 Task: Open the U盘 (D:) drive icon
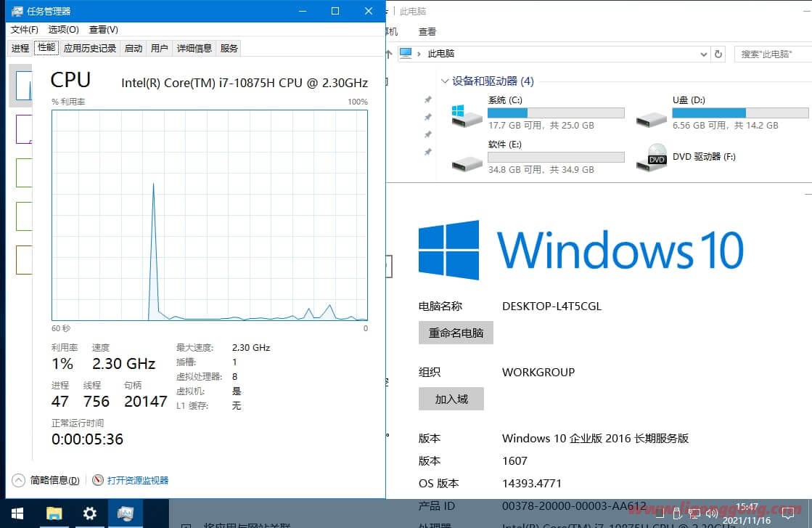coord(651,115)
